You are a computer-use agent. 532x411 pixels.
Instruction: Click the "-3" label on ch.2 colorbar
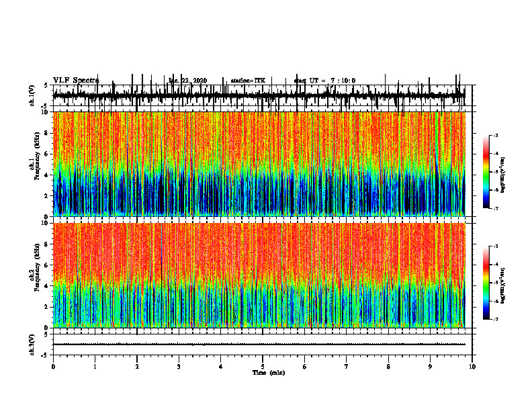(496, 246)
